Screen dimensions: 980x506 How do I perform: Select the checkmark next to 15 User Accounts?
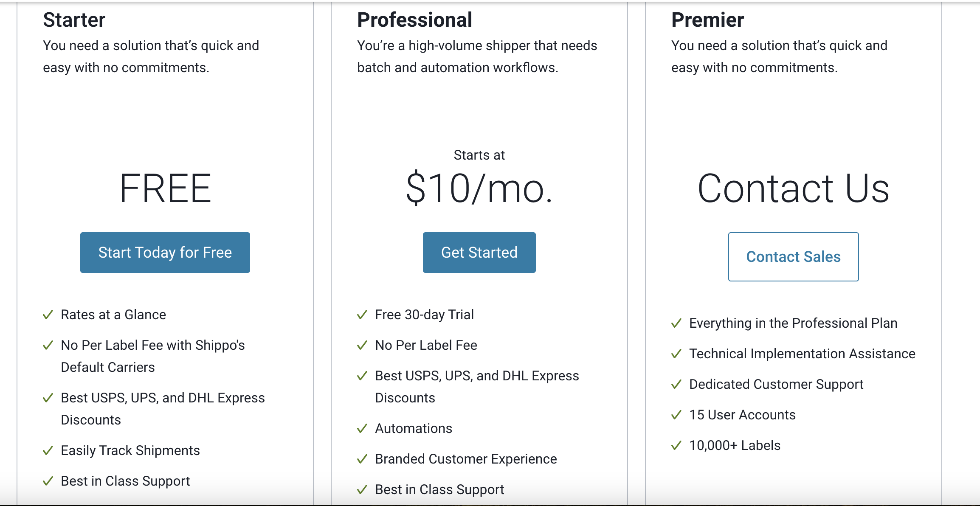click(x=676, y=414)
